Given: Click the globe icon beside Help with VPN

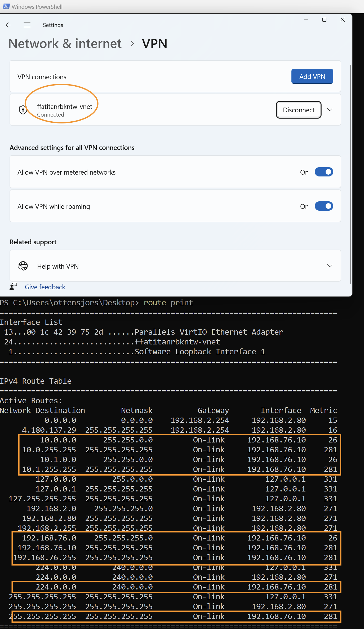Looking at the screenshot, I should point(23,266).
